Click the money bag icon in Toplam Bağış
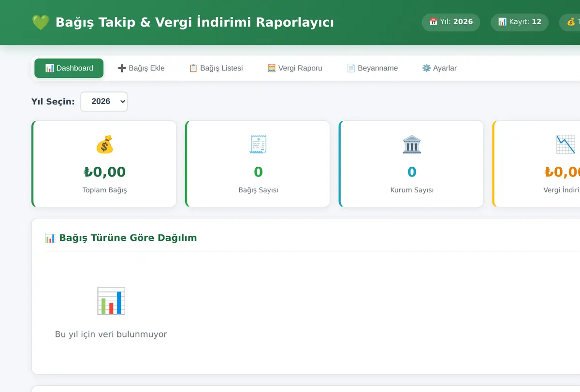 (104, 145)
